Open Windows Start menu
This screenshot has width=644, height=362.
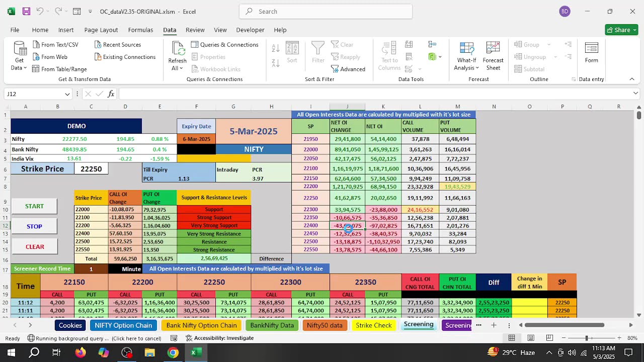pyautogui.click(x=11, y=352)
